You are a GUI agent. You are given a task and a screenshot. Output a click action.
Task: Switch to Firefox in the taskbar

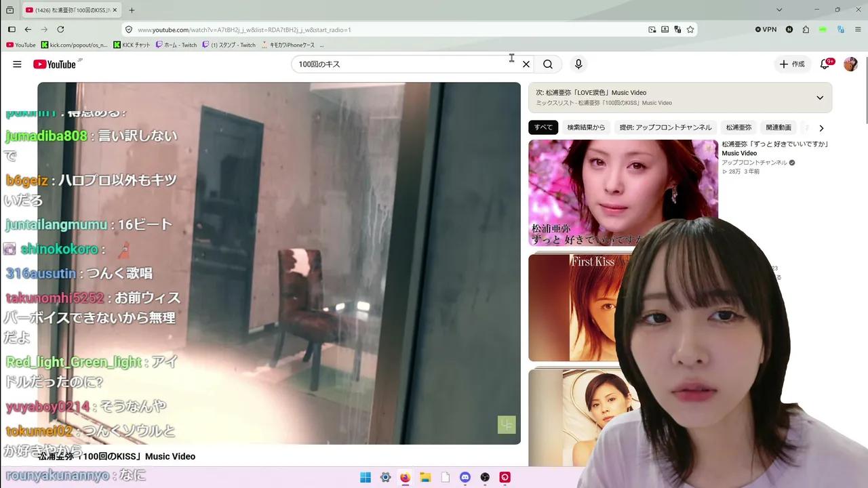[x=405, y=477]
